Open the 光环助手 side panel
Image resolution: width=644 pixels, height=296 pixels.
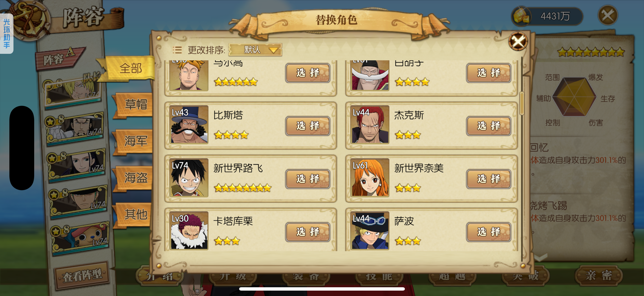tap(7, 33)
